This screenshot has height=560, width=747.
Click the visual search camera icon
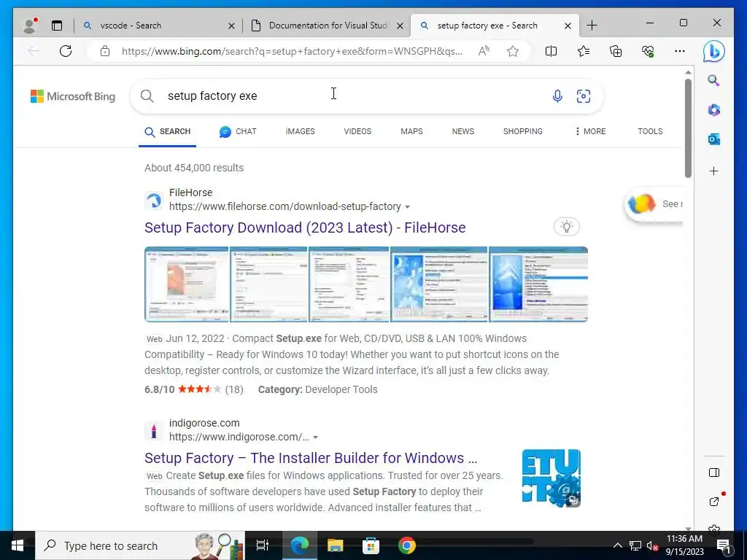[584, 96]
